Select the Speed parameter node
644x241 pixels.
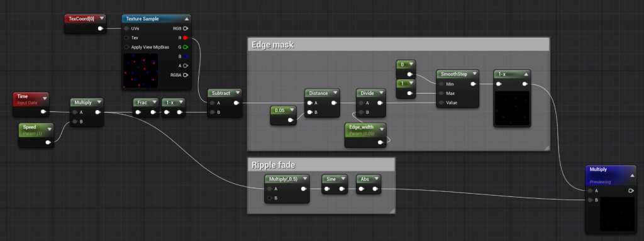36,135
